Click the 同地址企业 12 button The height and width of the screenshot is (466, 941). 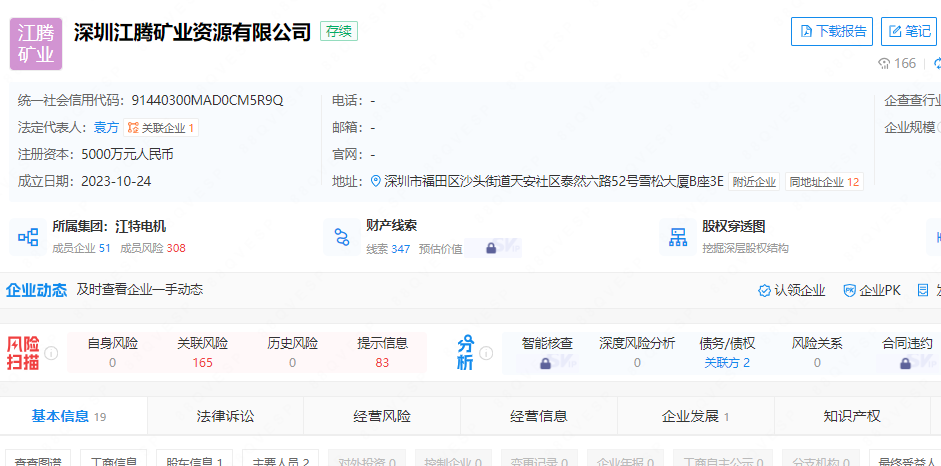(824, 182)
